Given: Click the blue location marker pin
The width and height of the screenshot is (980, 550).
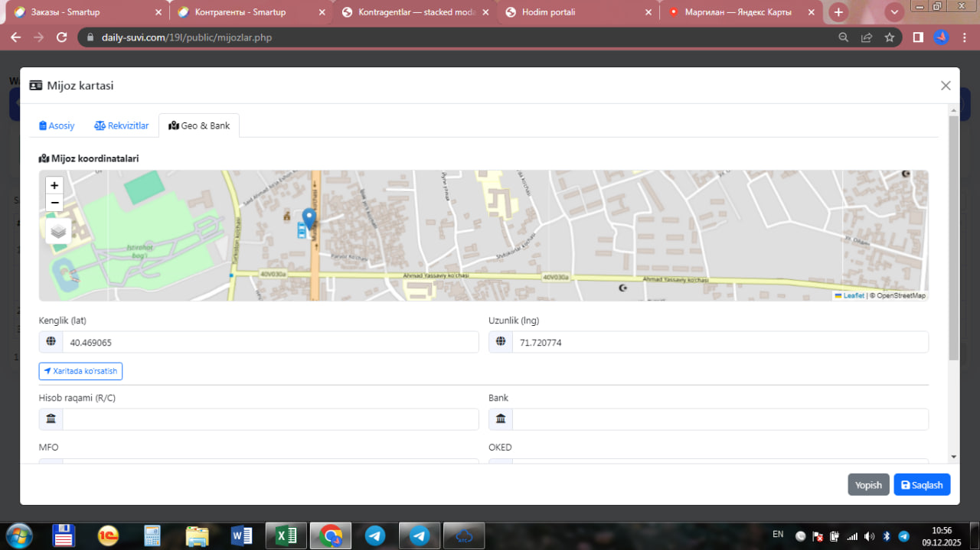Looking at the screenshot, I should (x=309, y=218).
